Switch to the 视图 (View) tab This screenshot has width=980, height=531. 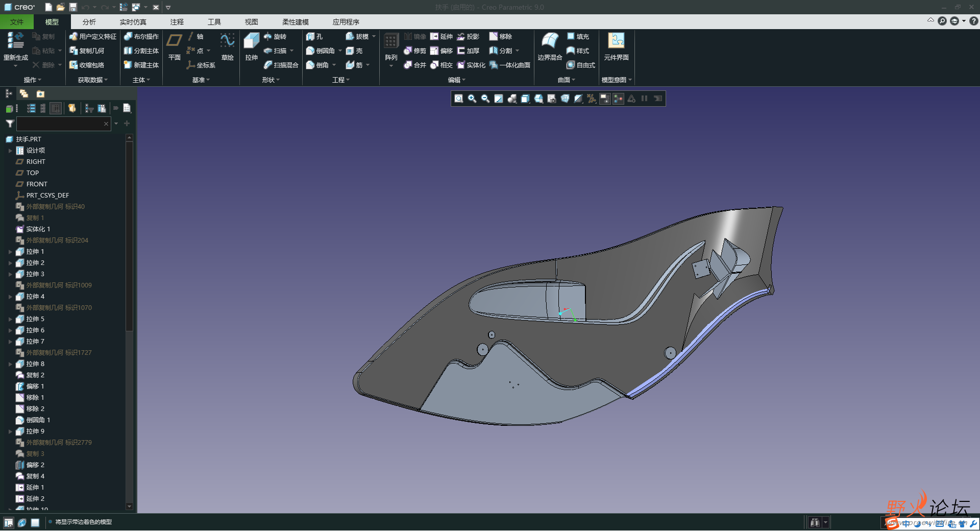tap(252, 22)
